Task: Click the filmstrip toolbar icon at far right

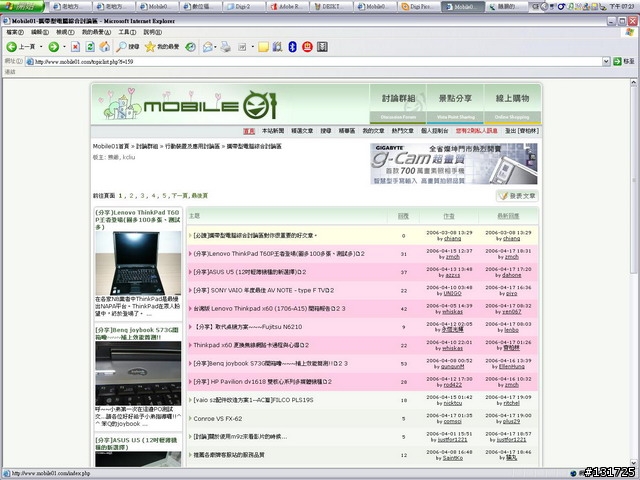Action: [x=322, y=47]
